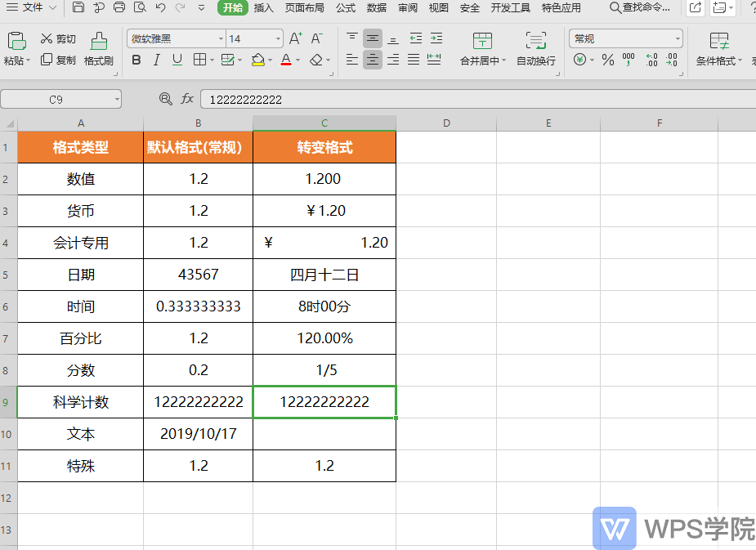
Task: Click the Format Painter (格式刷) icon
Action: [99, 41]
